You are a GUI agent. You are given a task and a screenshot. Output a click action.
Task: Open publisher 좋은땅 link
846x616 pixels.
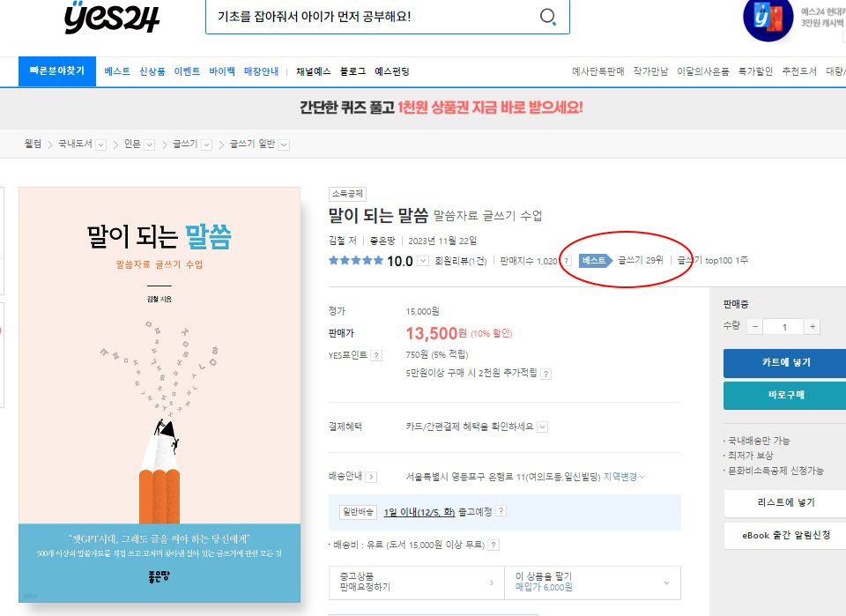[382, 240]
